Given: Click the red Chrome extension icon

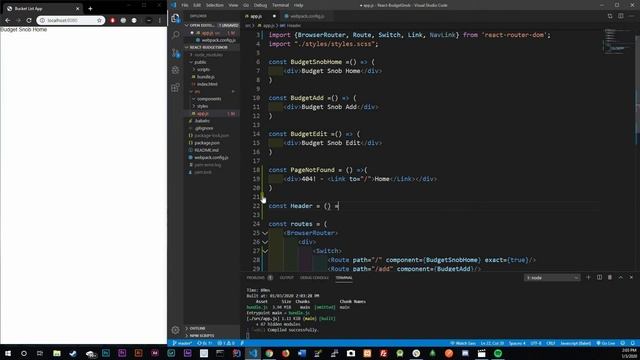Looking at the screenshot, I should pos(113,20).
